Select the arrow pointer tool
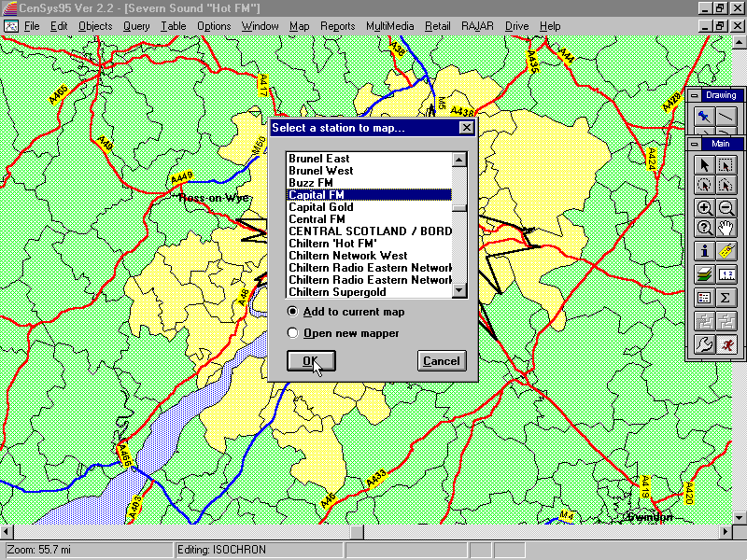The width and height of the screenshot is (747, 560). 705,164
